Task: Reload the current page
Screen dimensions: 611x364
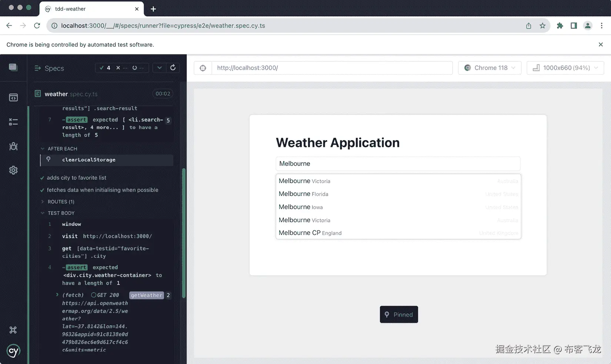Action: pos(37,26)
